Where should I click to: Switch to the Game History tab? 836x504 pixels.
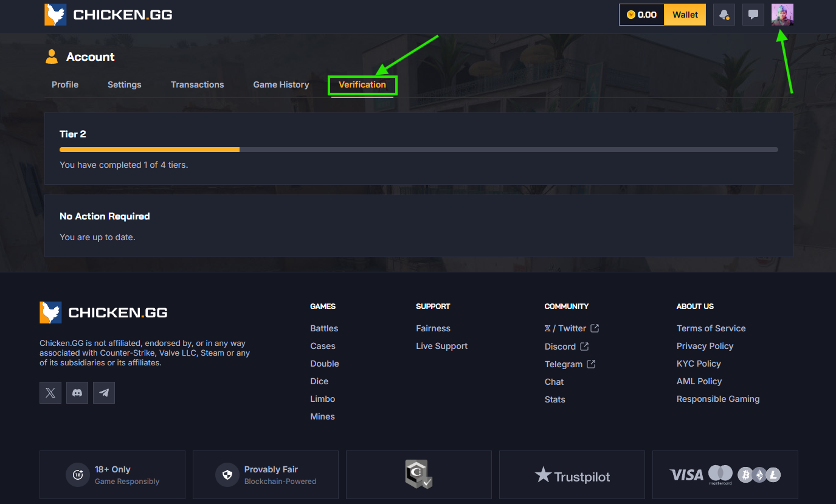tap(281, 85)
